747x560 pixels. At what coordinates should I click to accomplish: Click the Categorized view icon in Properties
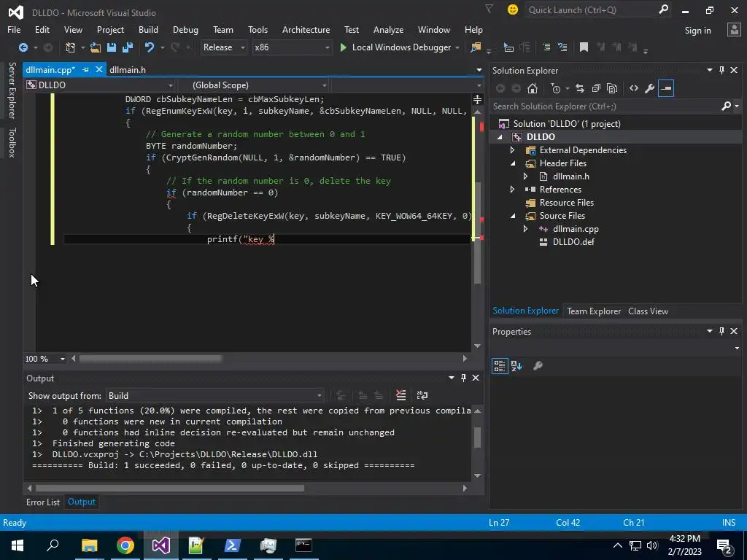[500, 366]
